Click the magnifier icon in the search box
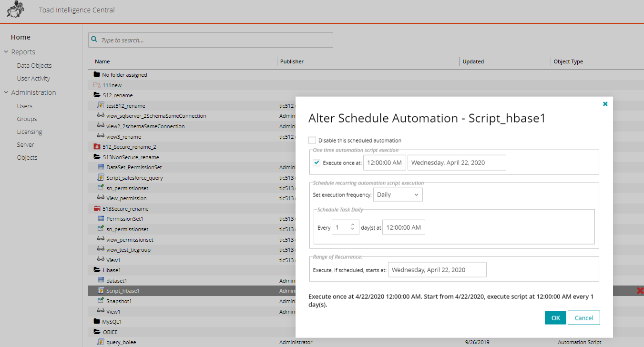The image size is (644, 347). (94, 40)
